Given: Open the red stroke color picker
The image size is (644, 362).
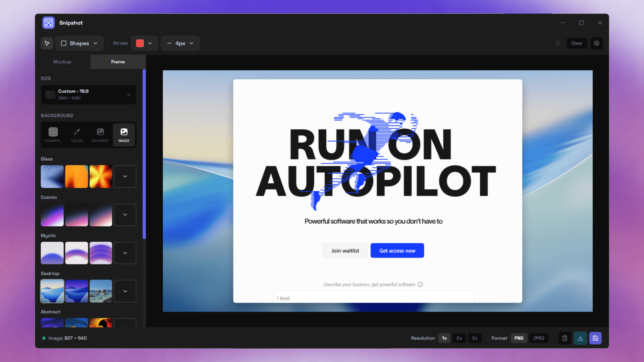Looking at the screenshot, I should (144, 43).
